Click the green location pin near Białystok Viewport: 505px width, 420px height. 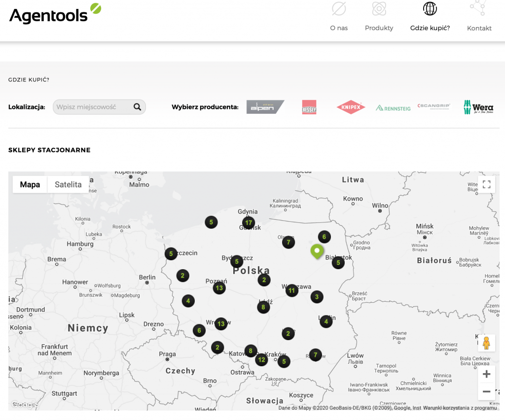(x=317, y=251)
